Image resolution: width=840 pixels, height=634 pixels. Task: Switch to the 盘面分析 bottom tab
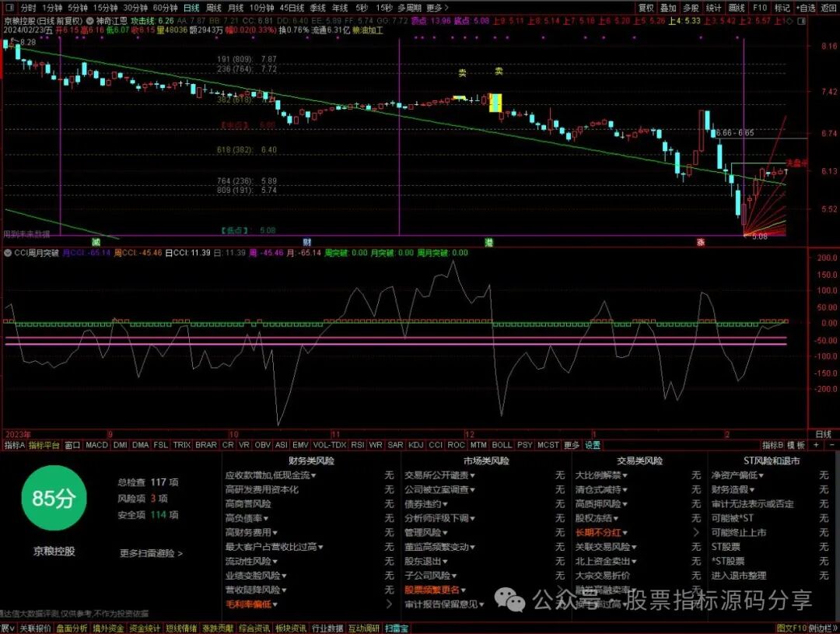point(72,628)
